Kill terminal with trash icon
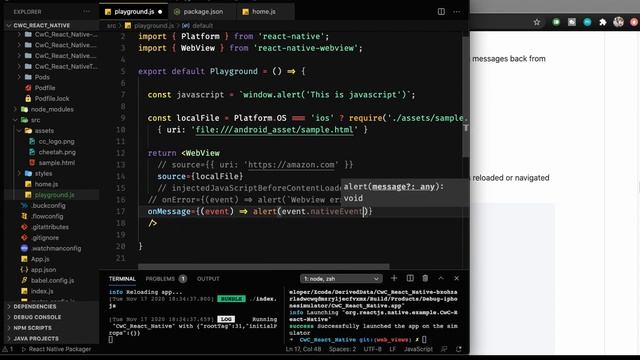The height and width of the screenshot is (360, 640). 425,278
